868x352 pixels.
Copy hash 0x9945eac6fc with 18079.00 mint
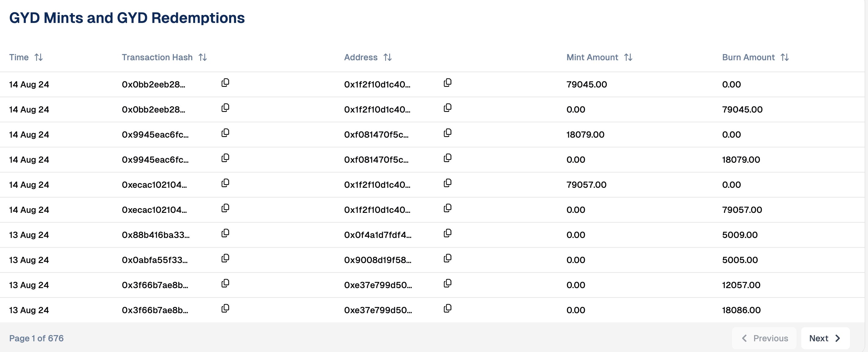(225, 133)
